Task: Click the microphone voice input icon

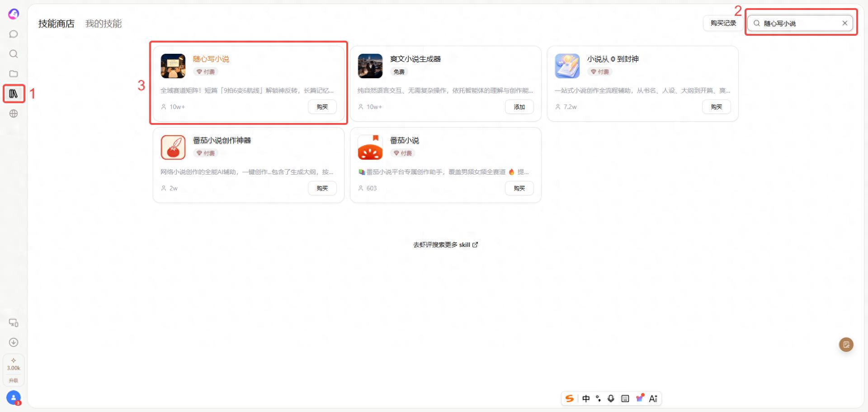Action: coord(611,398)
